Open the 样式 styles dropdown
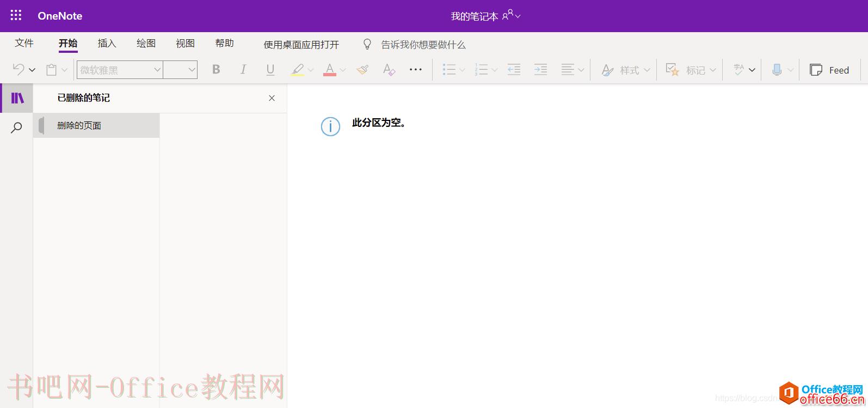This screenshot has width=868, height=408. (626, 70)
